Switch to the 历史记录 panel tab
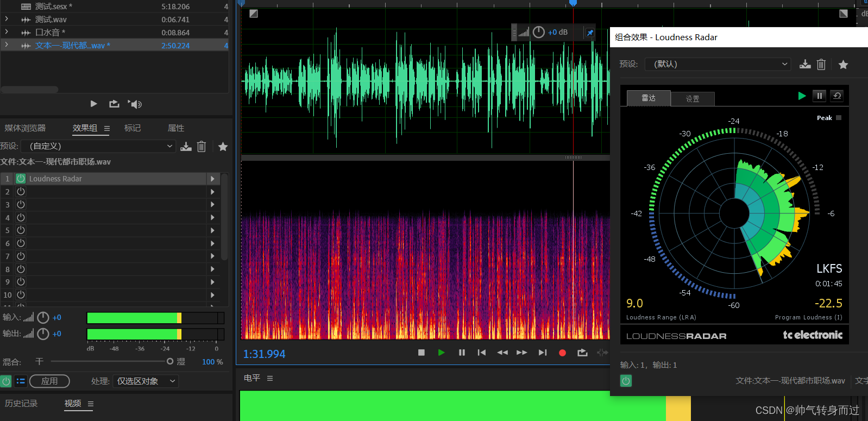This screenshot has height=421, width=868. point(21,404)
